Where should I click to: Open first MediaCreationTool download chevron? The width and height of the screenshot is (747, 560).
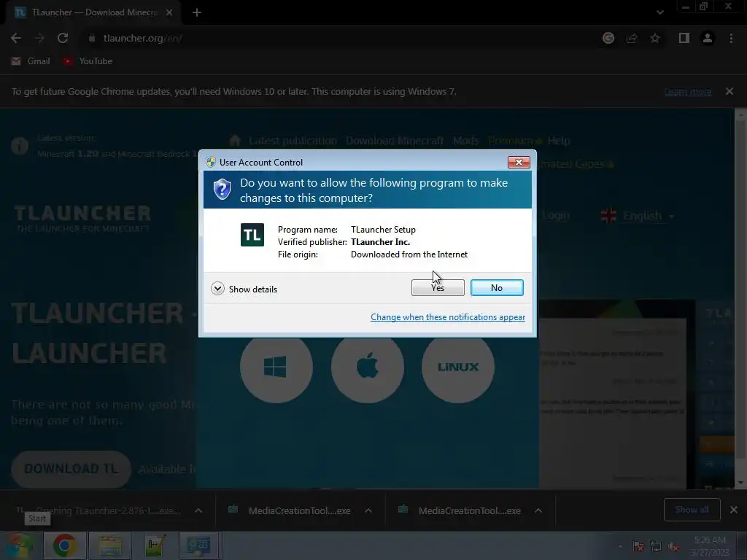coord(368,510)
